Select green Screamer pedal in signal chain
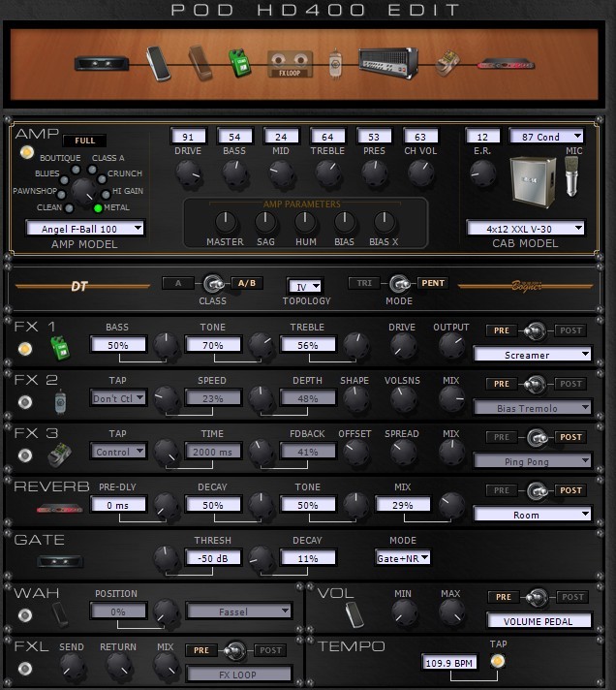The height and width of the screenshot is (690, 616). (x=239, y=63)
